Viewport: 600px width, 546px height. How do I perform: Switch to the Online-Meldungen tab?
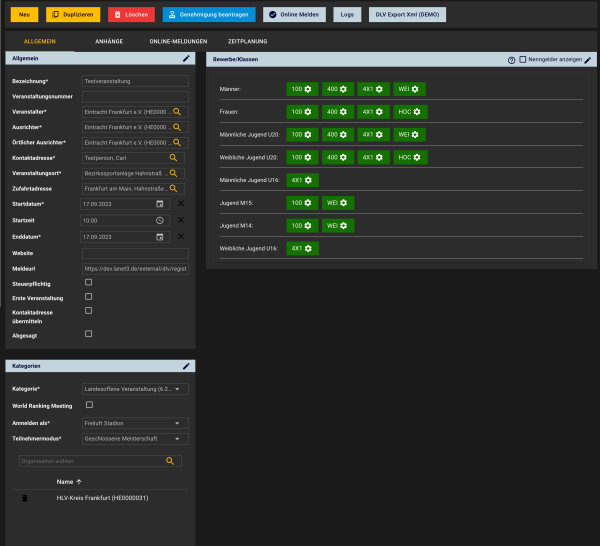coord(178,41)
